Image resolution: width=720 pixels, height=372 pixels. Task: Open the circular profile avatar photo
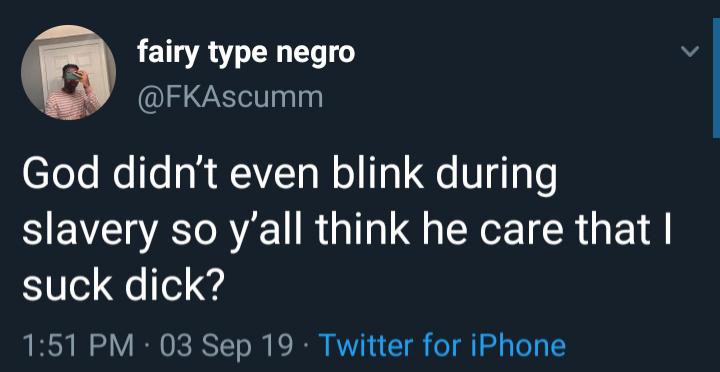click(x=68, y=72)
